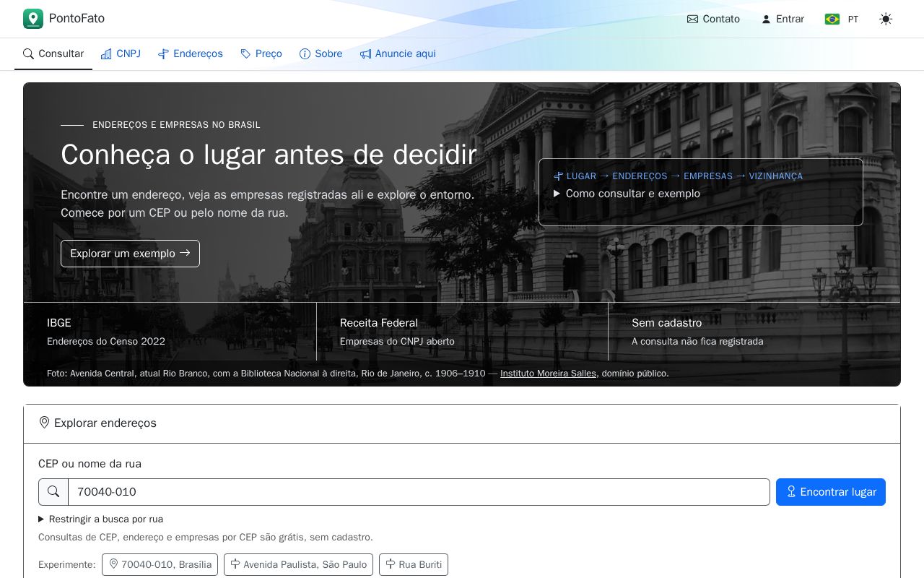The image size is (924, 578).
Task: Click 'Empresas do CNPJ aberto' text
Action: [397, 342]
